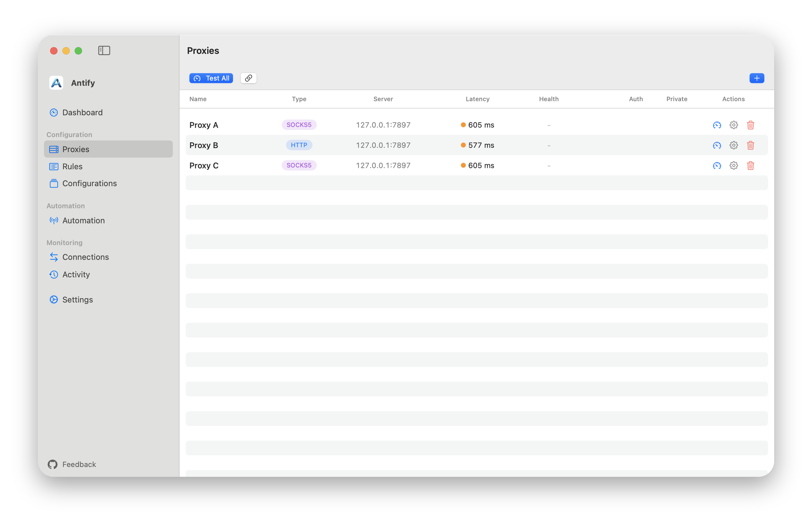
Task: Test latency for Proxy B
Action: point(717,145)
